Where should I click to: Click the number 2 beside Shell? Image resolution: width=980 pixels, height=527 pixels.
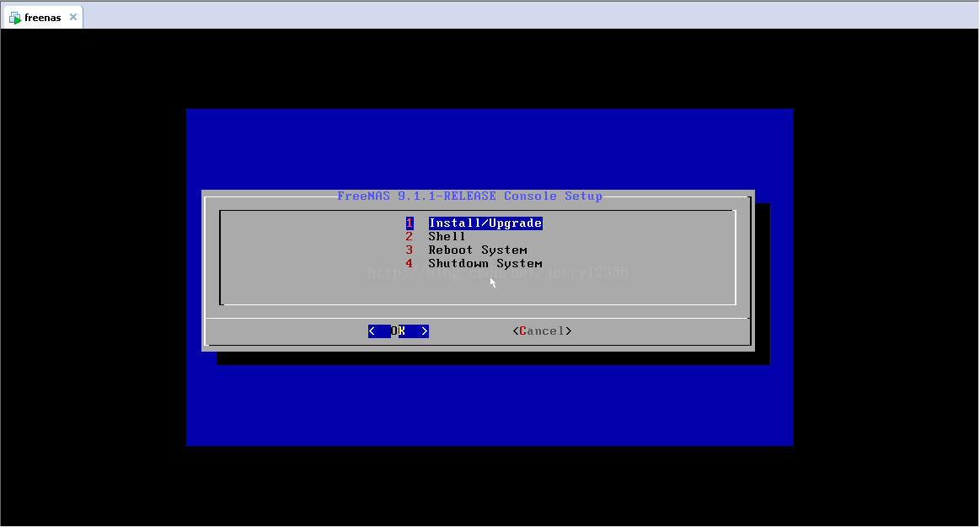tap(410, 236)
